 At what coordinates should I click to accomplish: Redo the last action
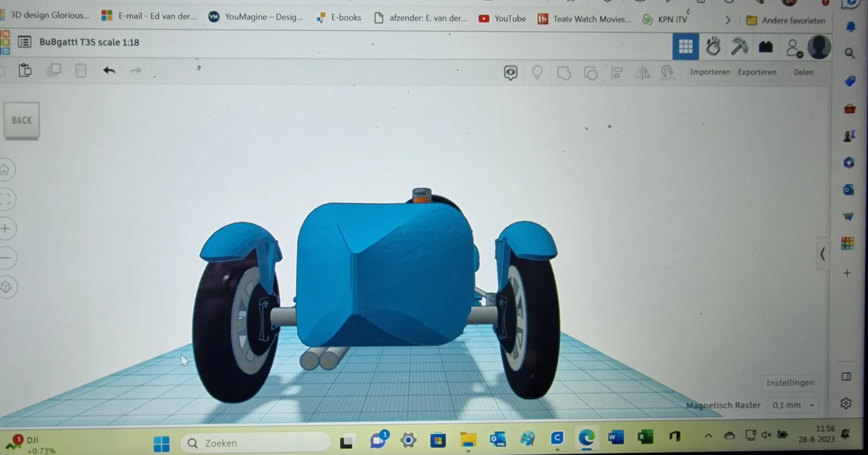click(x=136, y=71)
